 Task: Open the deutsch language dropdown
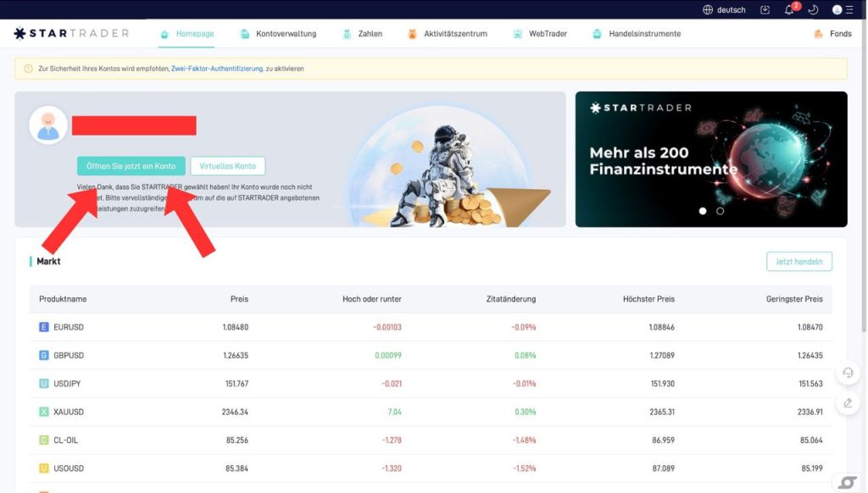pos(724,10)
